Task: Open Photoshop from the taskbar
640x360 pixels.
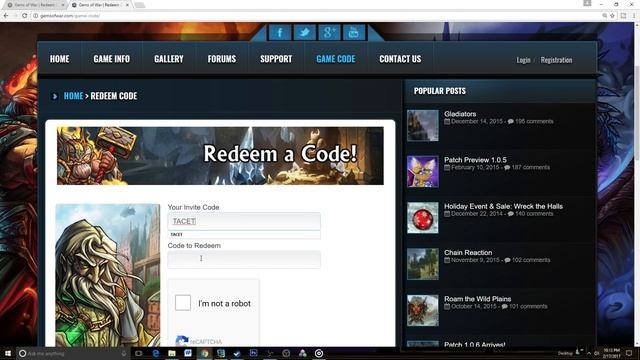Action: coord(253,353)
